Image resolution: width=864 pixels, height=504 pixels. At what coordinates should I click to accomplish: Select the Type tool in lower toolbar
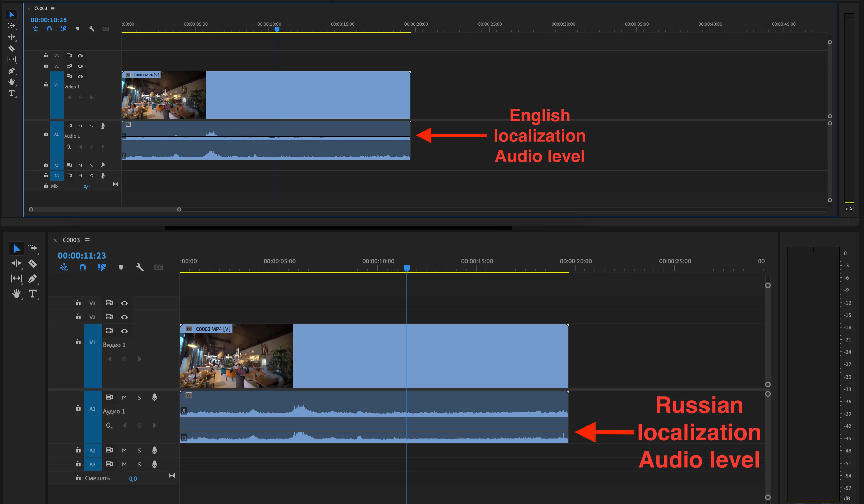point(32,294)
